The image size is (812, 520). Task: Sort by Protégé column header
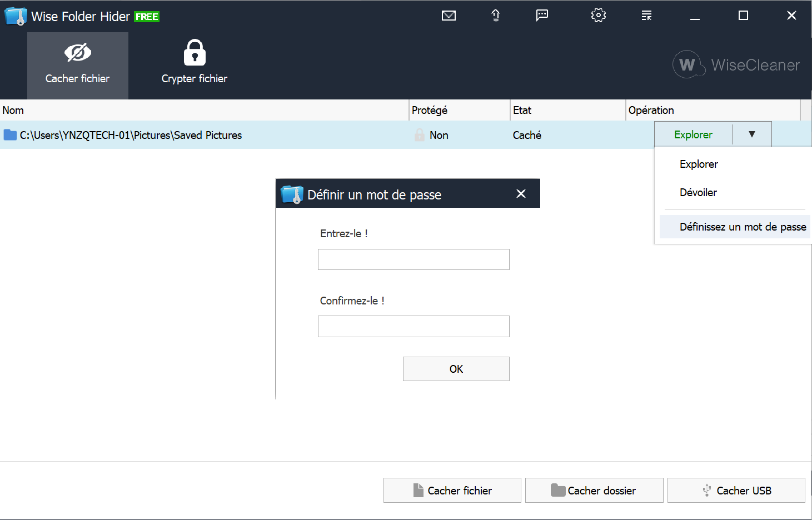coord(460,110)
